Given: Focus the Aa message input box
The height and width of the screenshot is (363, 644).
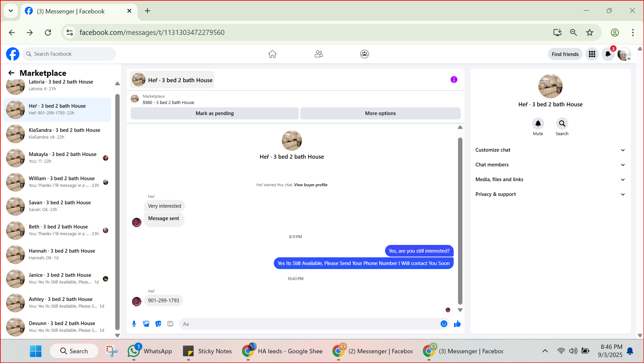Looking at the screenshot, I should [310, 324].
